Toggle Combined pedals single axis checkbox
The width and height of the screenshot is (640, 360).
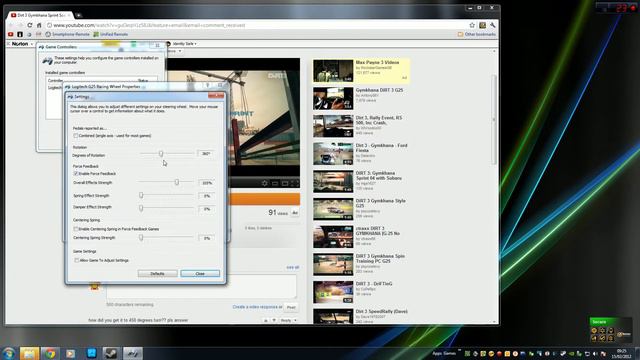click(x=76, y=136)
